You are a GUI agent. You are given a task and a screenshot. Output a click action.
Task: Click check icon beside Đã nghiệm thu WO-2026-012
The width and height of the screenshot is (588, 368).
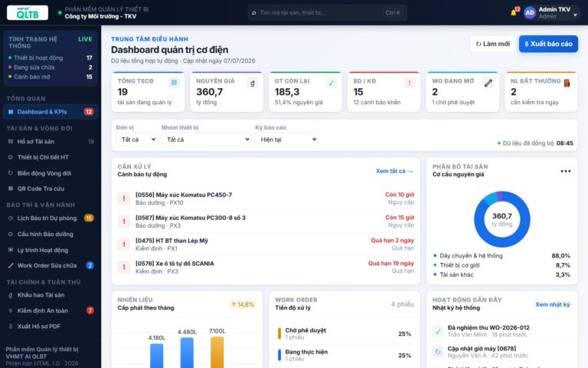tap(438, 331)
